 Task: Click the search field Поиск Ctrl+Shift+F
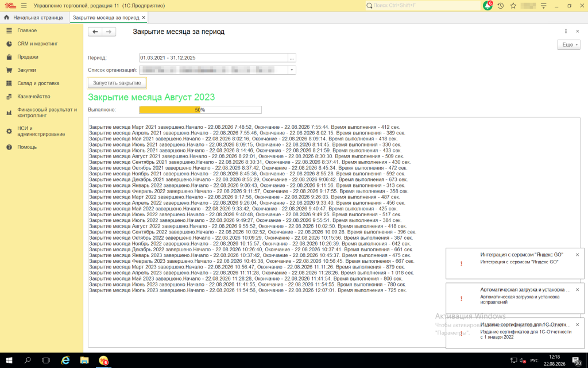(423, 6)
